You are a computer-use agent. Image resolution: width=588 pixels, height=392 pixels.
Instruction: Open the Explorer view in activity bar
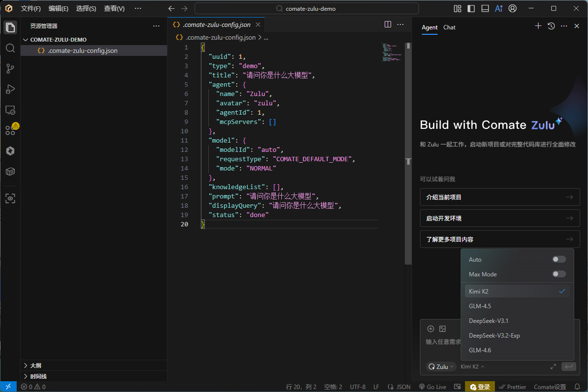(x=10, y=27)
